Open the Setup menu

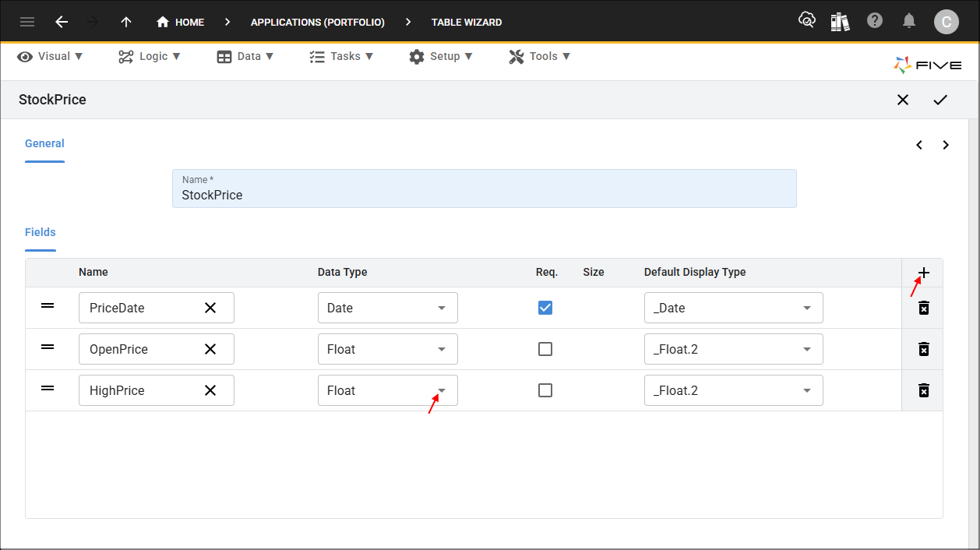(x=440, y=56)
